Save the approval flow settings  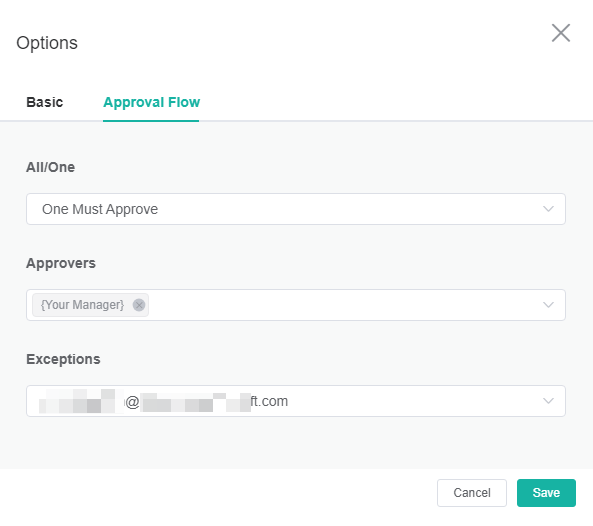coord(546,493)
